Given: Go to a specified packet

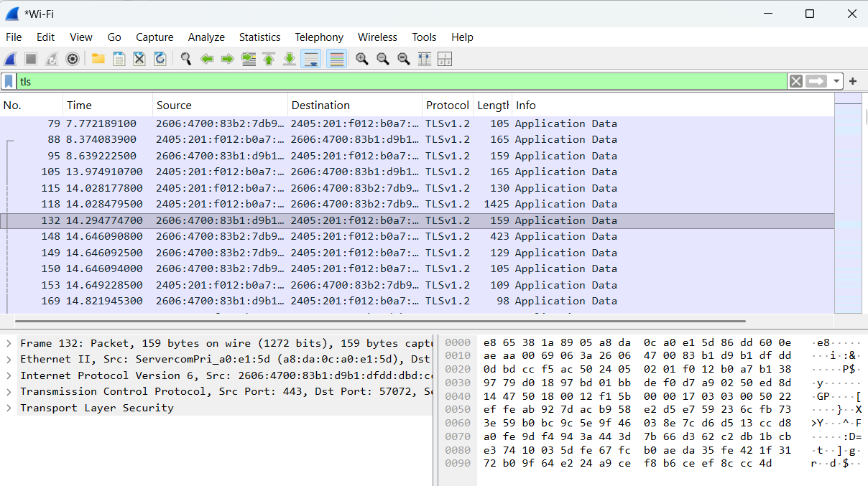Looking at the screenshot, I should 249,59.
